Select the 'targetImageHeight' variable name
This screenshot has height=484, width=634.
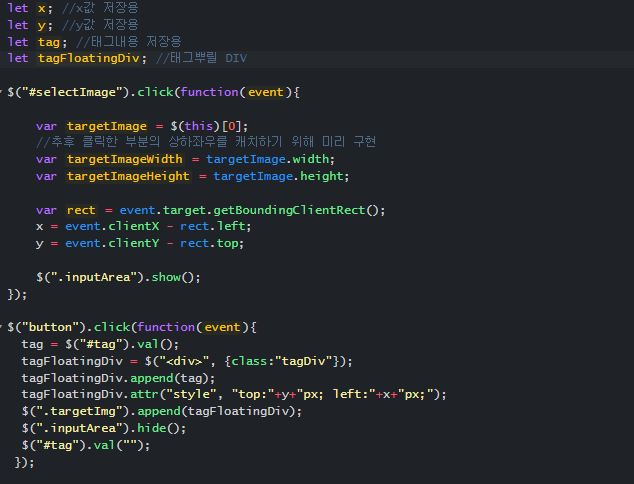coord(128,176)
